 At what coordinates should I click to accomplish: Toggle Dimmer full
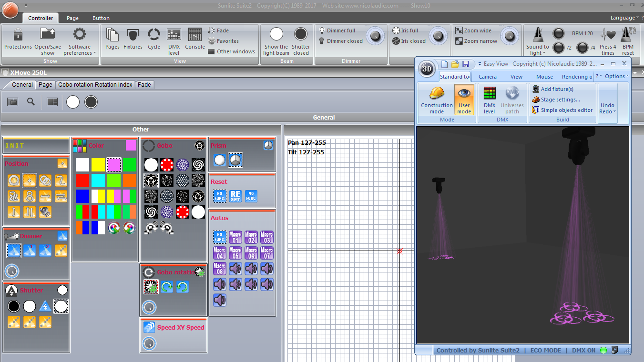[337, 30]
